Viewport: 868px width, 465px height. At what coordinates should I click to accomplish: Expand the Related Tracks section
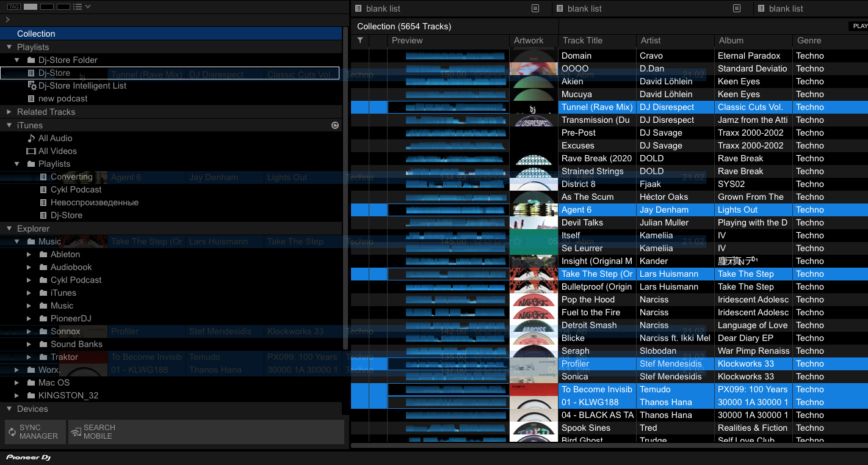point(9,112)
